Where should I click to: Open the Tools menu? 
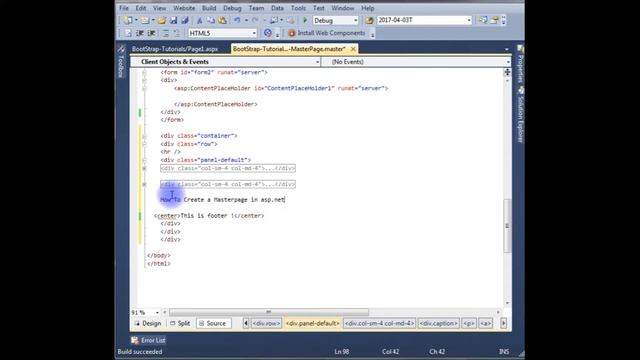[298, 8]
